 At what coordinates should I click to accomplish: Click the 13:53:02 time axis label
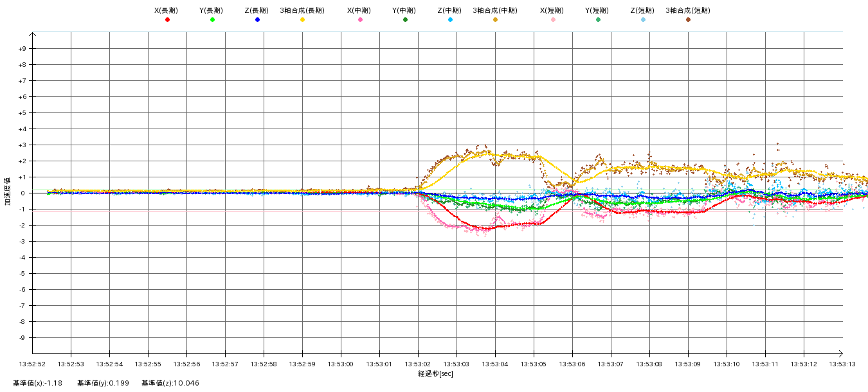click(418, 364)
